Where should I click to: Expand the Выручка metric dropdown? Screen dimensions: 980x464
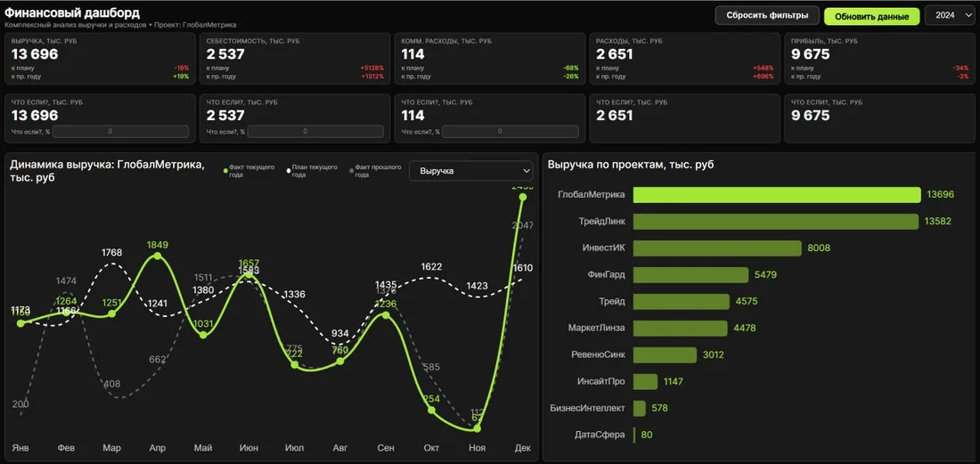[470, 170]
